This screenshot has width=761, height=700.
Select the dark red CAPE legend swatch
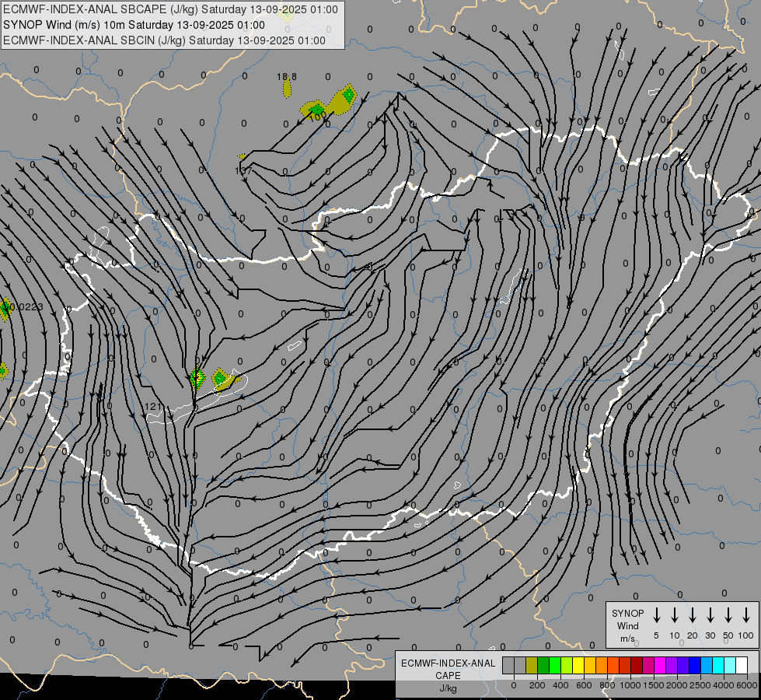tap(637, 665)
